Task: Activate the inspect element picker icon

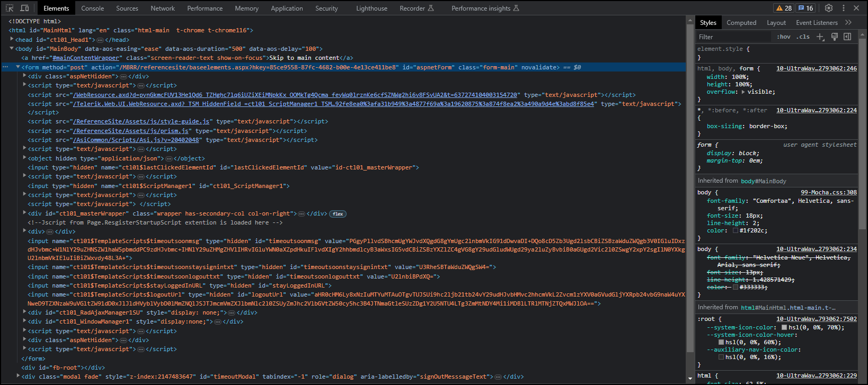Action: coord(10,8)
